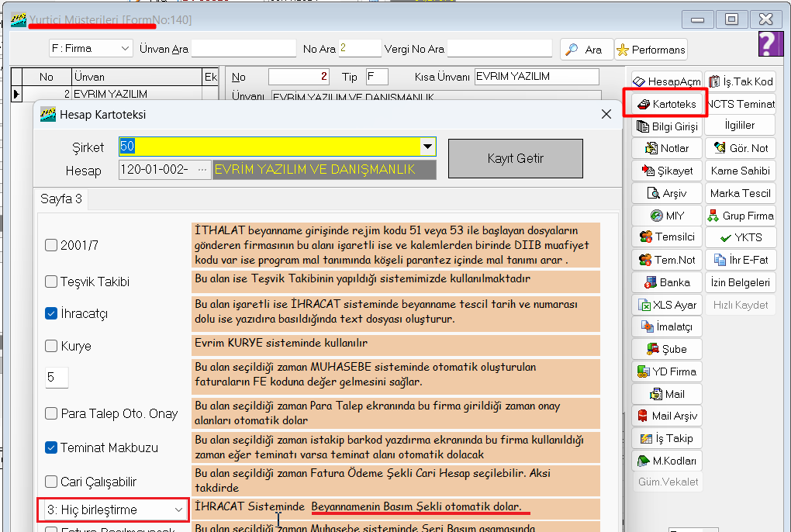Uncheck the İhracatçı checkbox
791x532 pixels.
[51, 313]
